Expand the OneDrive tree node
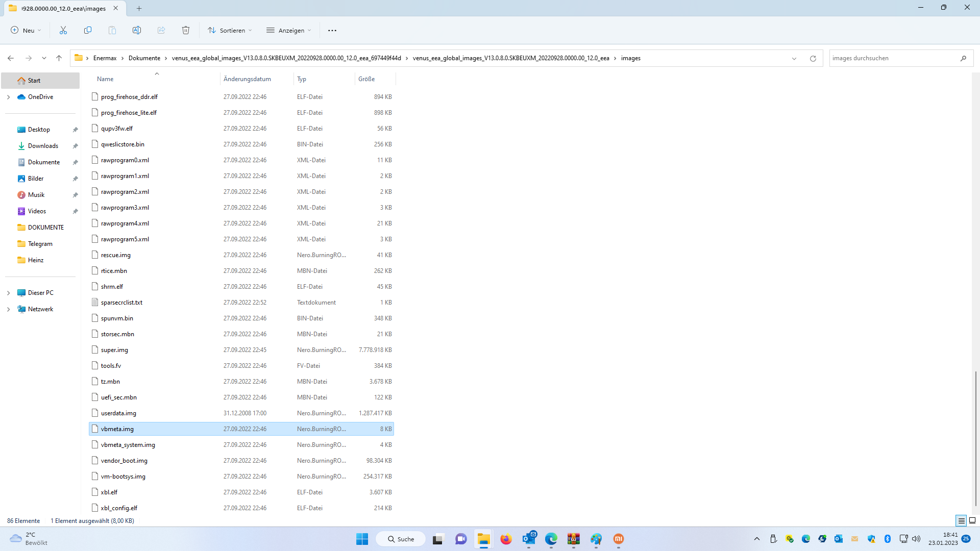 [8, 97]
